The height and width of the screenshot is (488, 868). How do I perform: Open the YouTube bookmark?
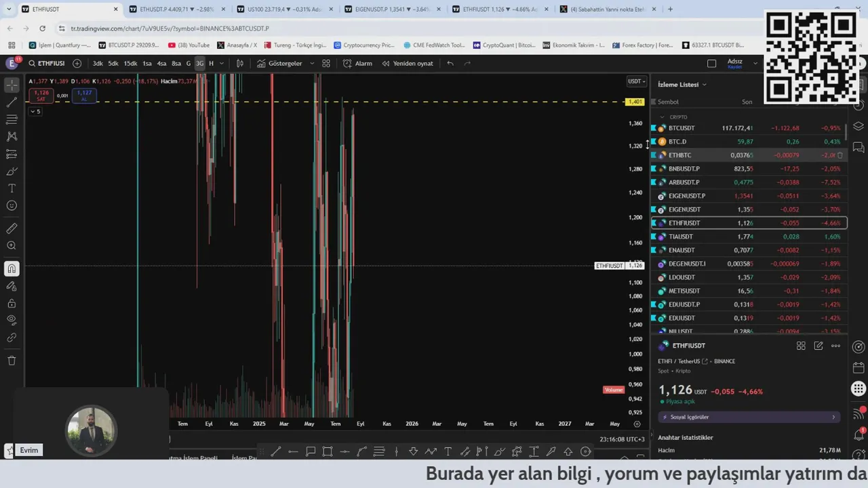pos(189,45)
